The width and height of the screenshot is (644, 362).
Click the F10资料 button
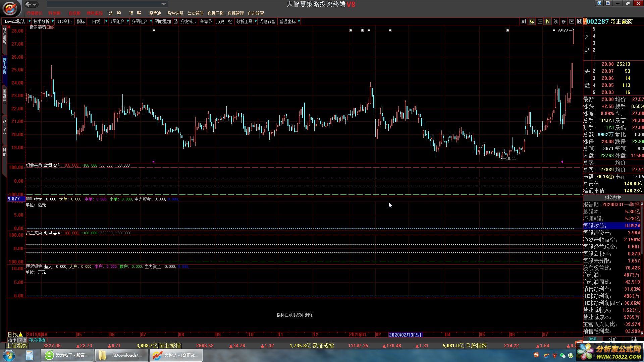(x=64, y=21)
